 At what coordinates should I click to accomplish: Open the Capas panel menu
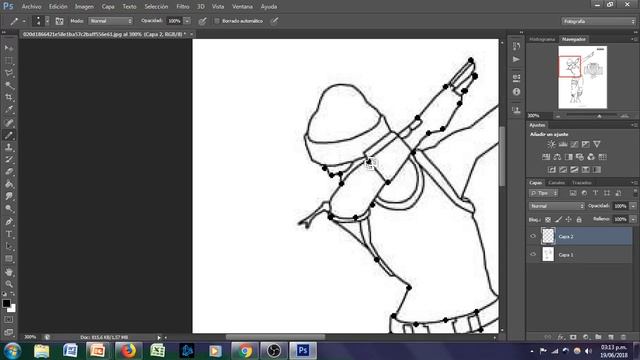pos(635,183)
